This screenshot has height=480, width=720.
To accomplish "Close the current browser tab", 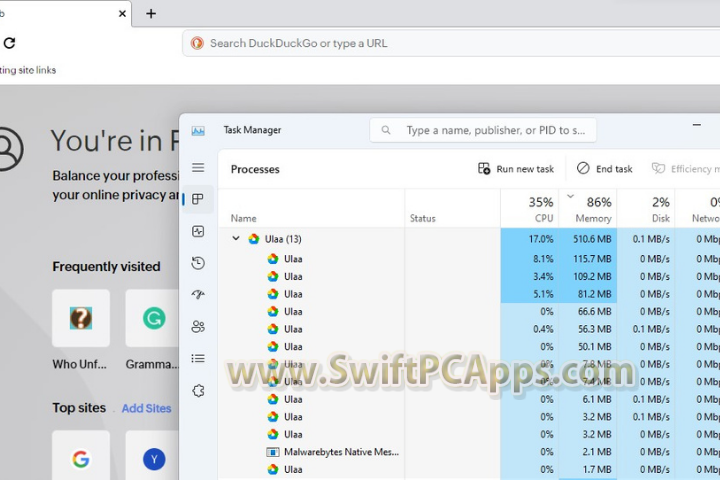I will (x=122, y=14).
